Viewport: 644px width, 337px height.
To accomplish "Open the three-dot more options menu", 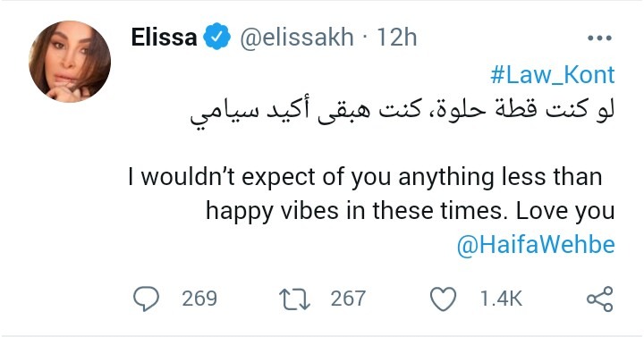I will click(x=599, y=38).
